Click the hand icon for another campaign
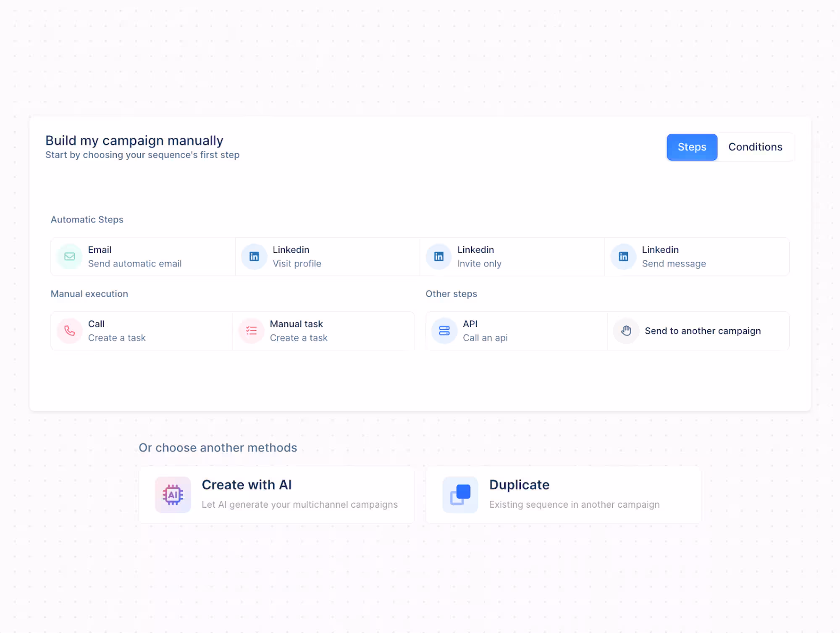The image size is (840, 633). (626, 331)
